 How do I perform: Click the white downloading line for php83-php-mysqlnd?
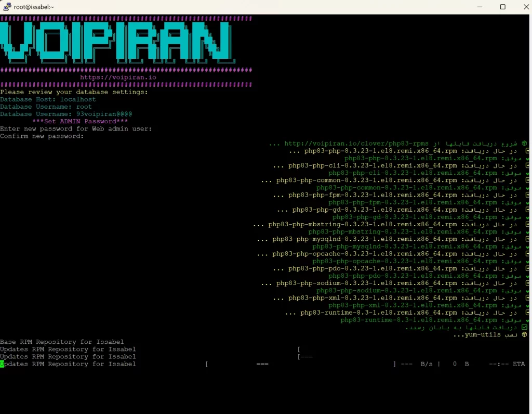click(393, 239)
